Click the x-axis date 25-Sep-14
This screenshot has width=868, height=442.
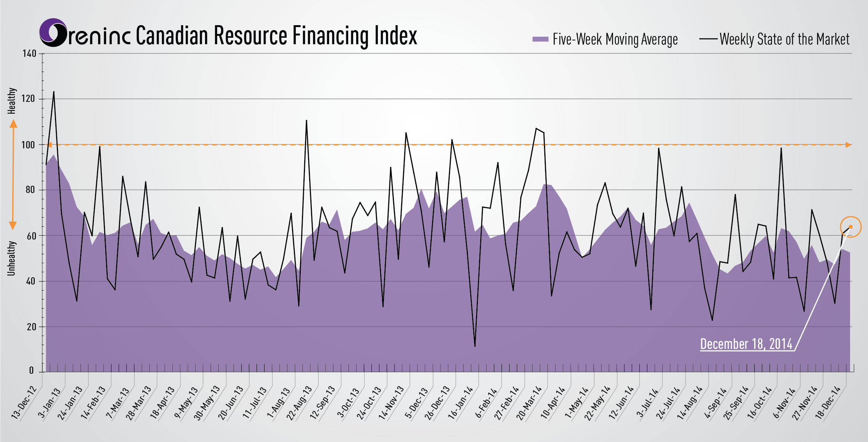[736, 403]
